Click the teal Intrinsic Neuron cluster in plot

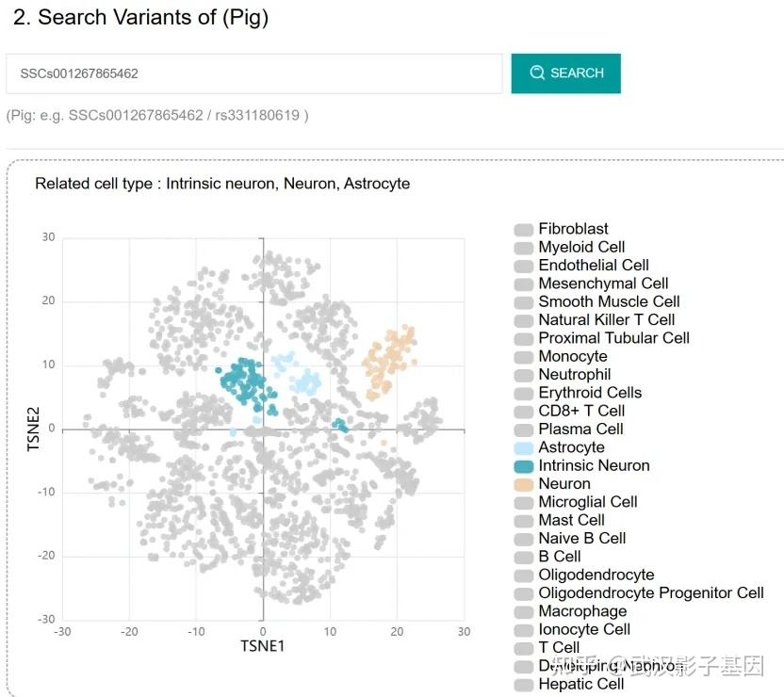tap(244, 381)
